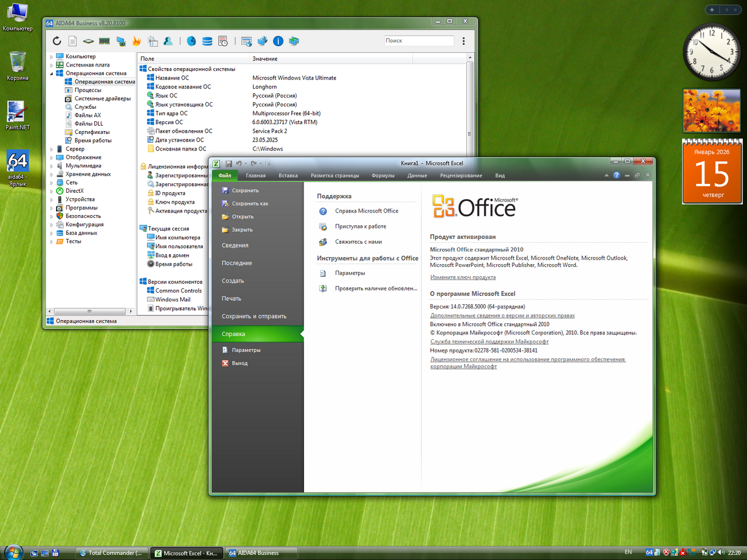Click Приступая к работе button
The width and height of the screenshot is (747, 560).
(x=366, y=227)
